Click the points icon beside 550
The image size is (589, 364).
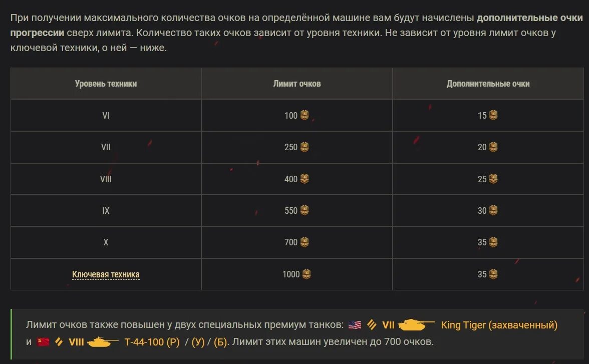click(305, 210)
